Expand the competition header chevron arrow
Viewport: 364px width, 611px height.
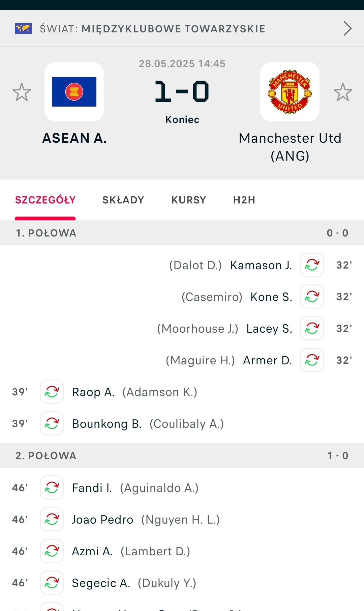pyautogui.click(x=347, y=28)
